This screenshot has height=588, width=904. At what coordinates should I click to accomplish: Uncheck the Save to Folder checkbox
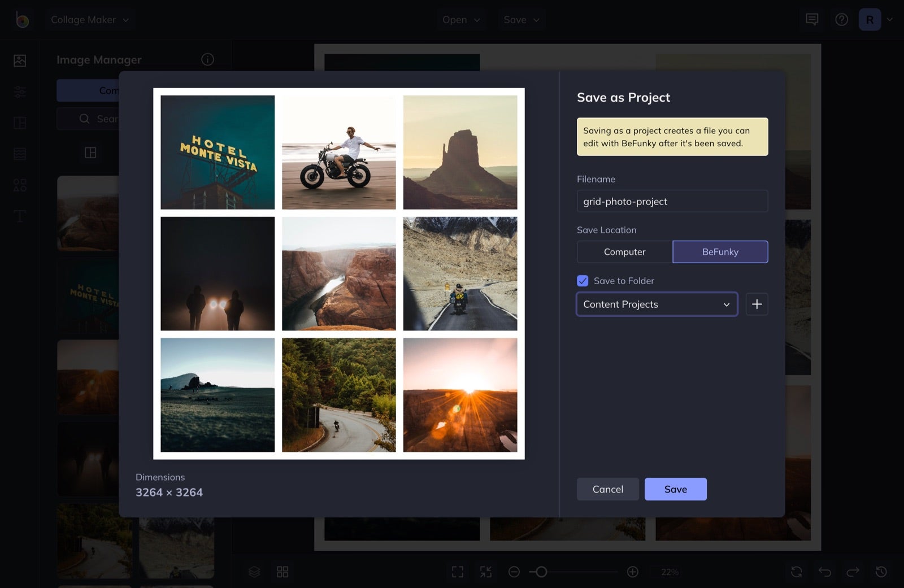click(x=583, y=280)
